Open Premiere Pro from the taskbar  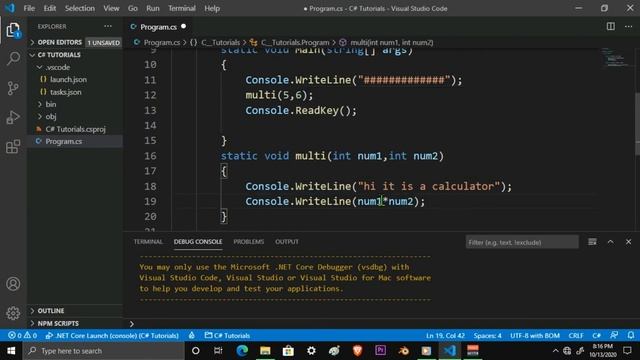tap(380, 351)
